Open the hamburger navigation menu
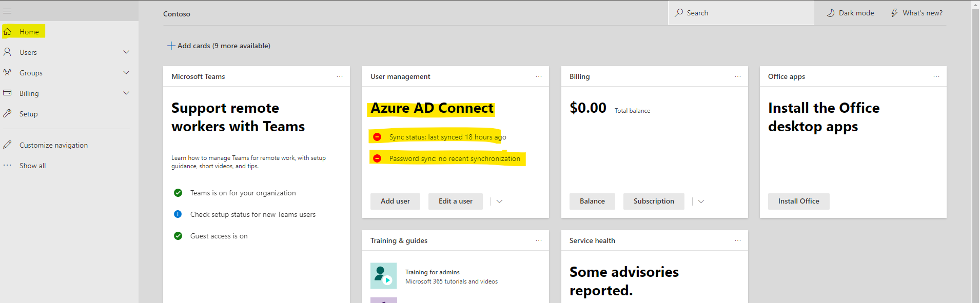This screenshot has width=980, height=303. point(7,11)
